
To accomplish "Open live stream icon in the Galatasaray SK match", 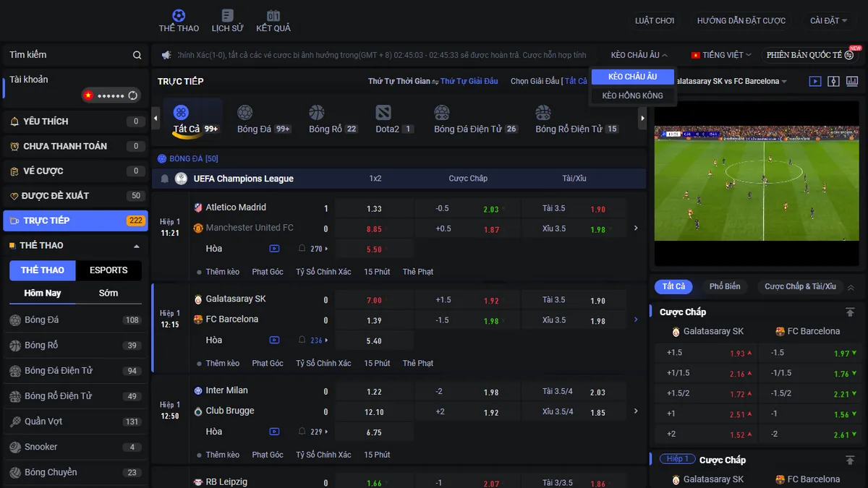I will [274, 340].
